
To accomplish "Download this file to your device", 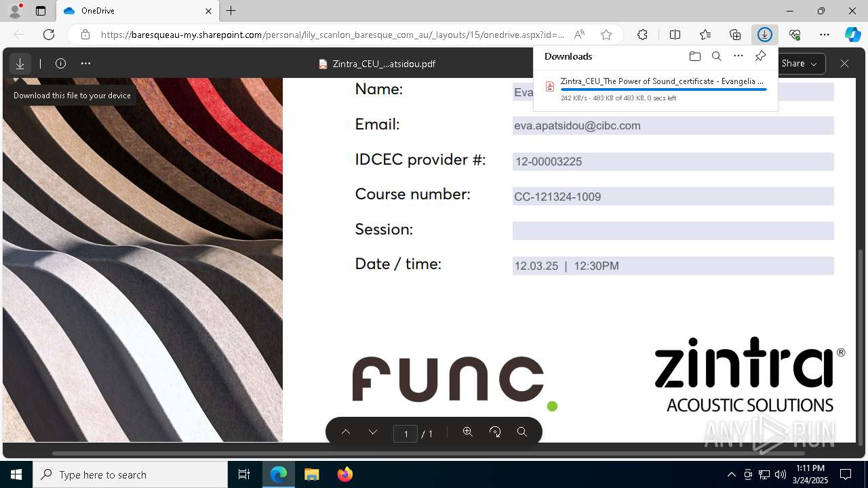I will pyautogui.click(x=20, y=64).
